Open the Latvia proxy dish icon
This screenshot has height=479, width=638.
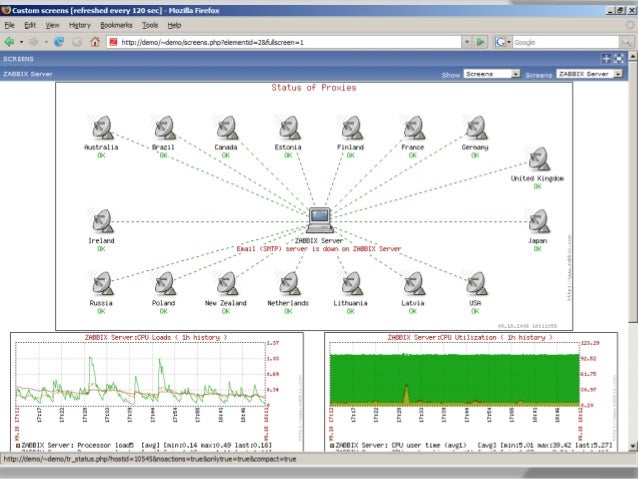[413, 284]
